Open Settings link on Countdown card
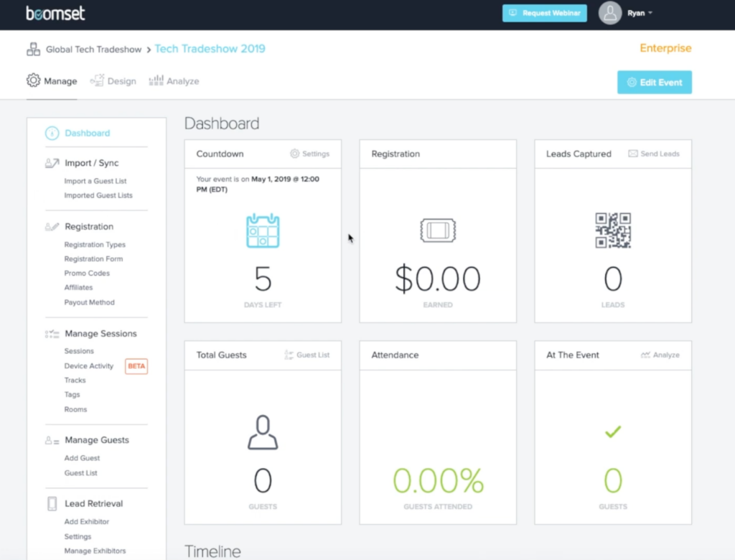Viewport: 735px width, 560px height. (x=316, y=154)
